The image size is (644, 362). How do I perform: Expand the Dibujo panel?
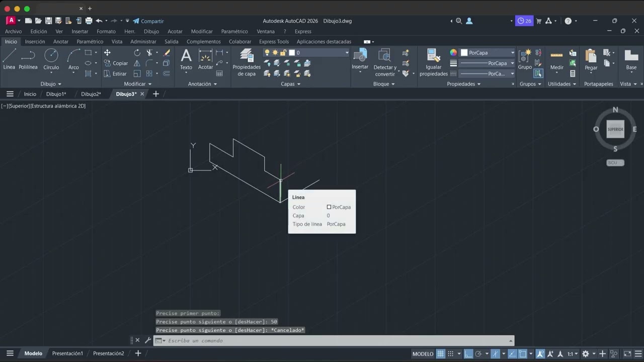click(x=51, y=84)
